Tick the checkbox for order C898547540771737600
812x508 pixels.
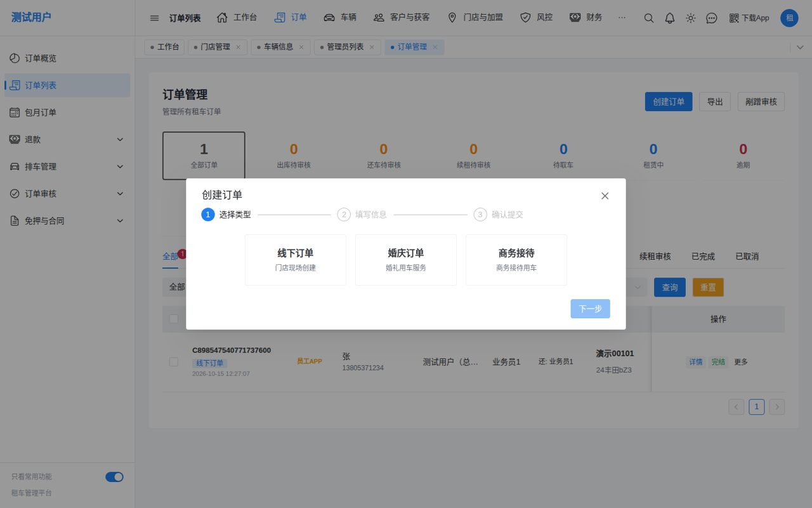[x=173, y=362]
